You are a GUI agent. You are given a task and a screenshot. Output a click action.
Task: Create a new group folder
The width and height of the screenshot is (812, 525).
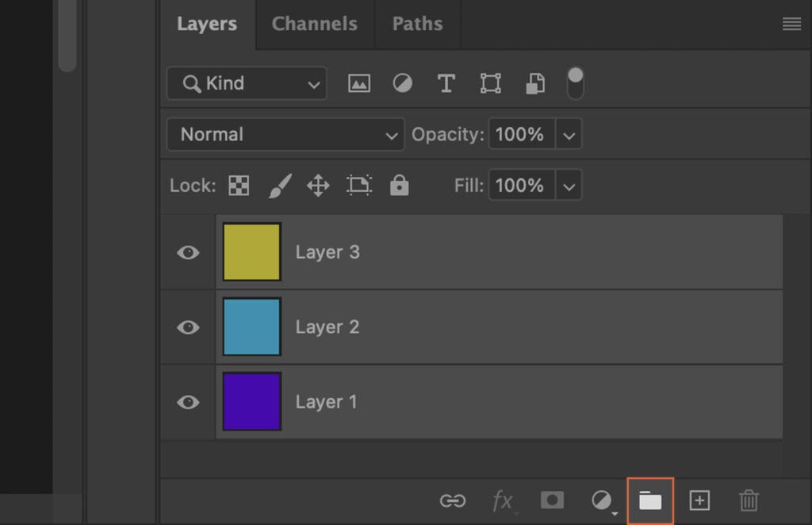click(650, 500)
